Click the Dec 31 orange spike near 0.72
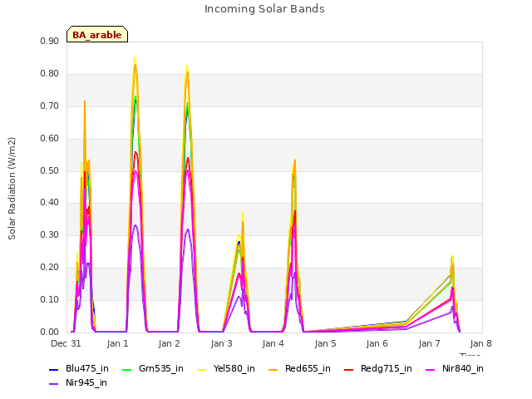The image size is (532, 399). pyautogui.click(x=85, y=101)
